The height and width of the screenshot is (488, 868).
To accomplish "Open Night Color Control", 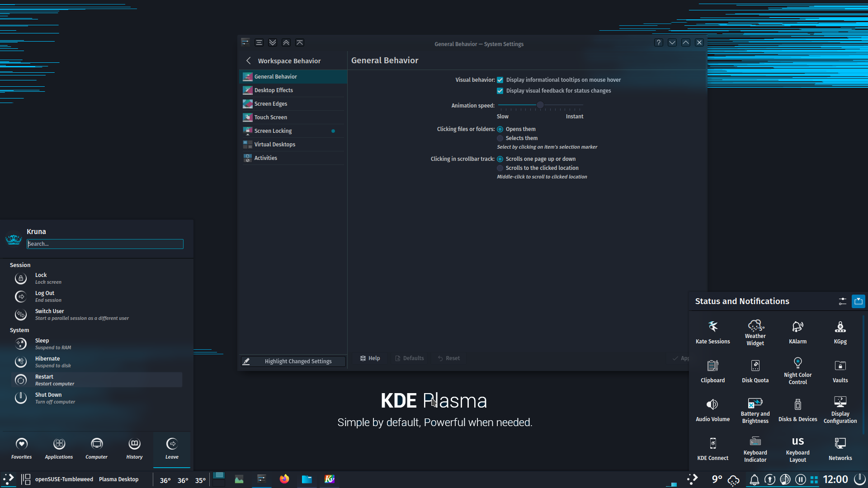I will [797, 371].
